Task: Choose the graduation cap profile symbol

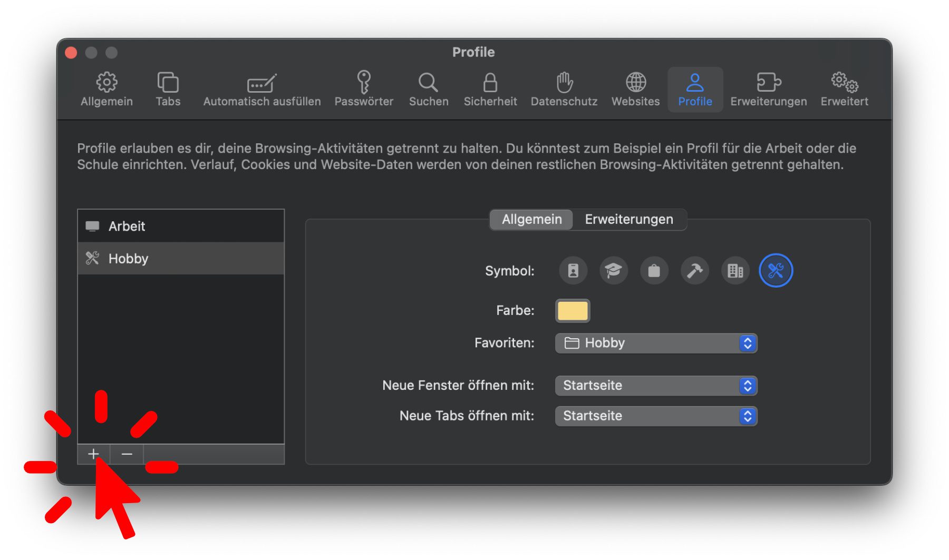Action: click(614, 270)
